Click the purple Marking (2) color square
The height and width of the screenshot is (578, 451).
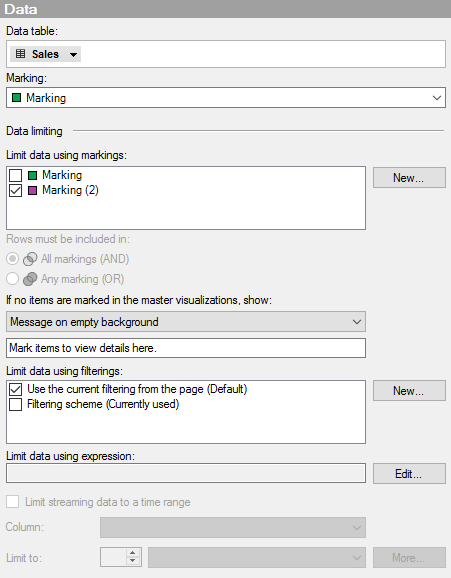[x=32, y=190]
